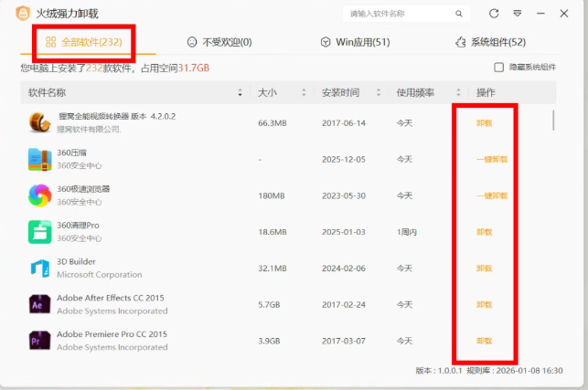This screenshot has height=390, width=588.
Task: Sort by 安装时间 column arrow
Action: tap(379, 93)
